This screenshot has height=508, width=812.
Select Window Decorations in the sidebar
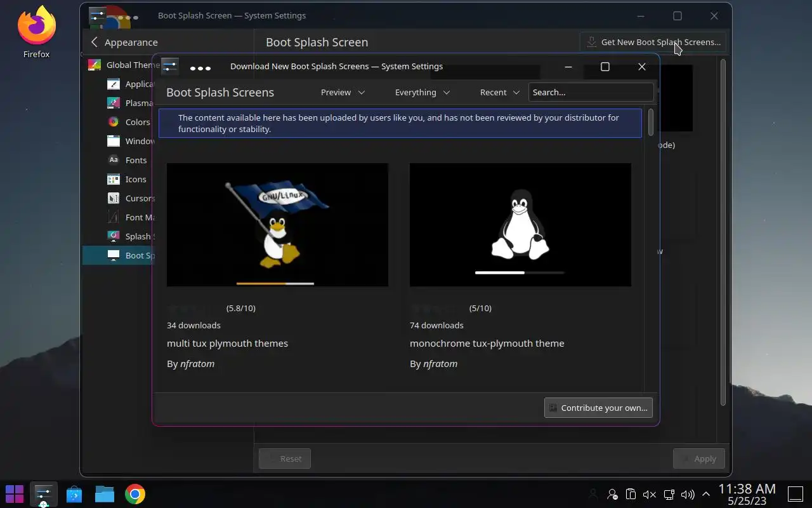point(131,141)
